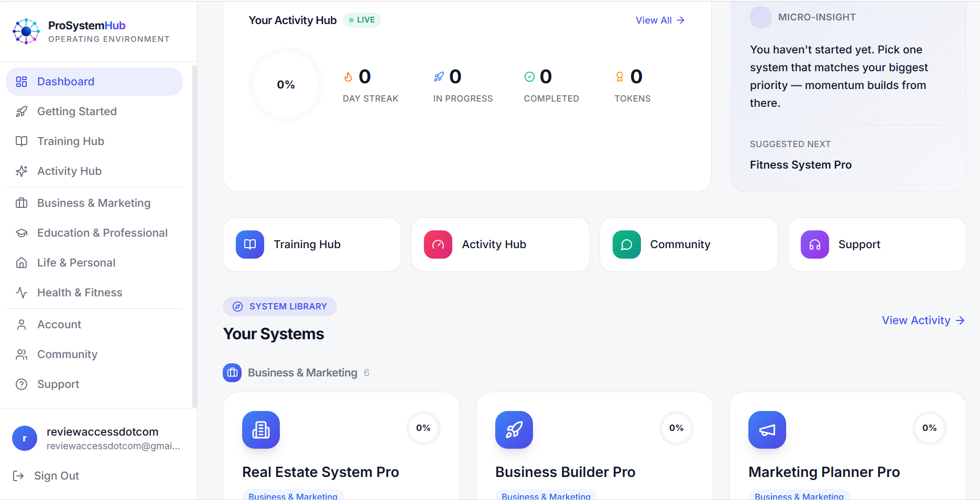
Task: Select Health & Fitness in sidebar
Action: [94, 293]
